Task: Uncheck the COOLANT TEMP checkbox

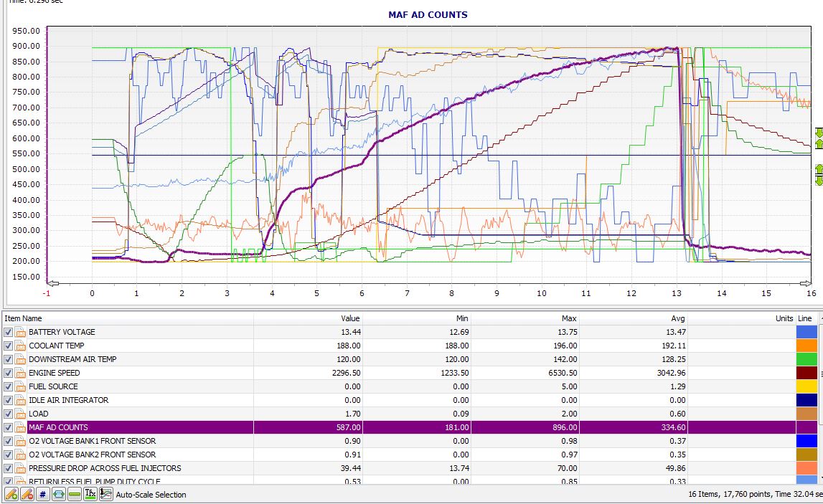Action: tap(8, 346)
